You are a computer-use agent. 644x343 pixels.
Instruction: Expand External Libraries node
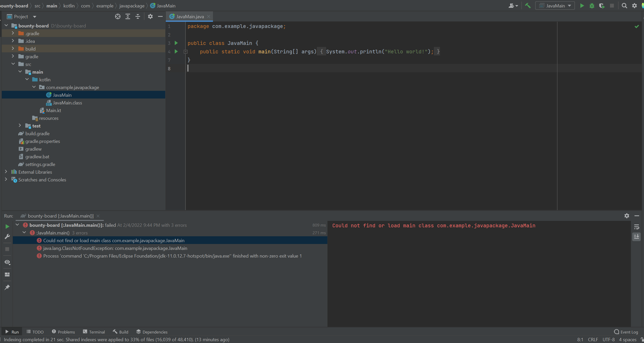[x=6, y=172]
